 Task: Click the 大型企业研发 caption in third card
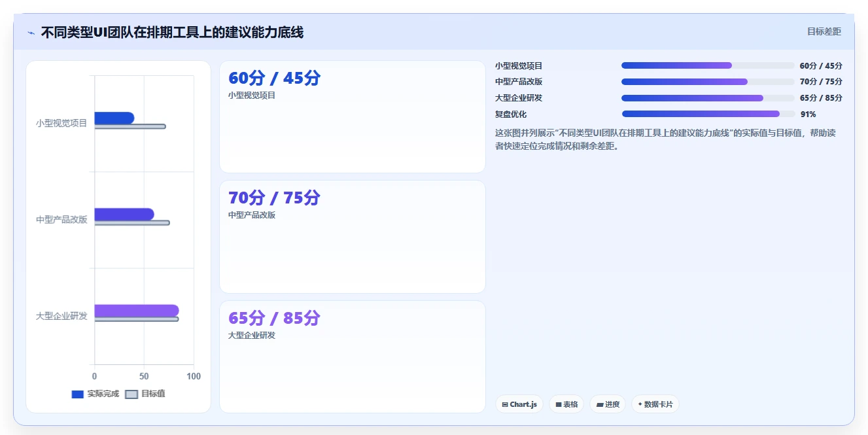[252, 335]
